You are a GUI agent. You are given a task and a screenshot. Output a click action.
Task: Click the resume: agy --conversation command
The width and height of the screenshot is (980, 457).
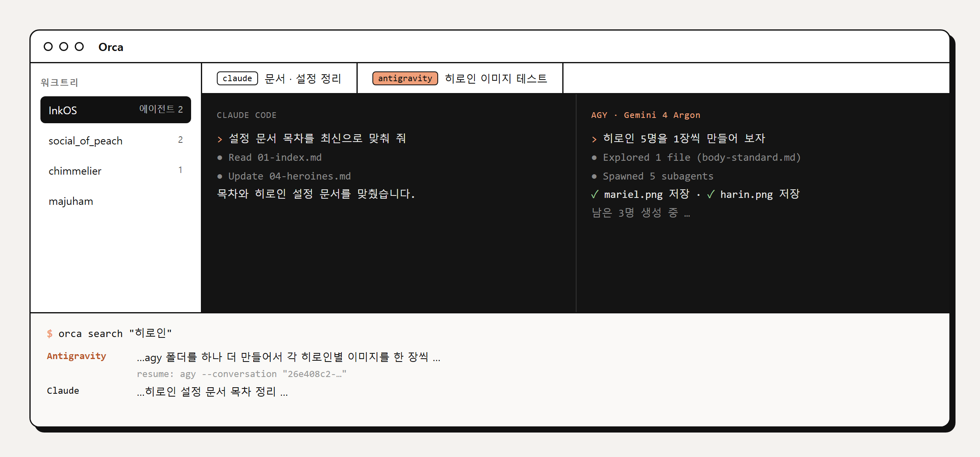pos(241,374)
